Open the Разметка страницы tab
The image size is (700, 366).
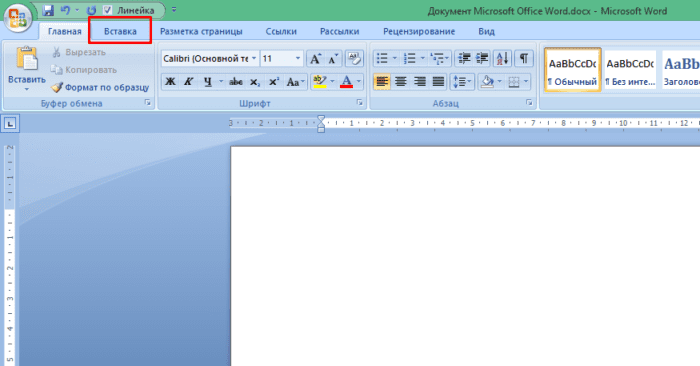point(201,31)
